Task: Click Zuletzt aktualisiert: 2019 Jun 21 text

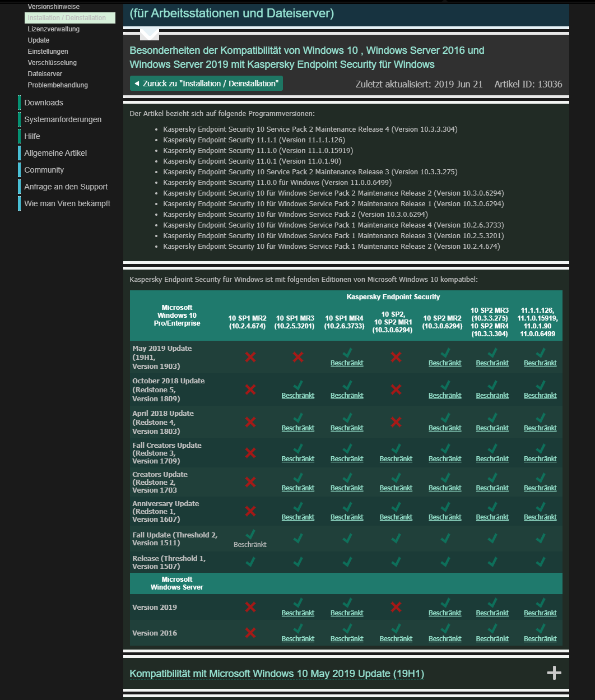Action: pyautogui.click(x=419, y=84)
